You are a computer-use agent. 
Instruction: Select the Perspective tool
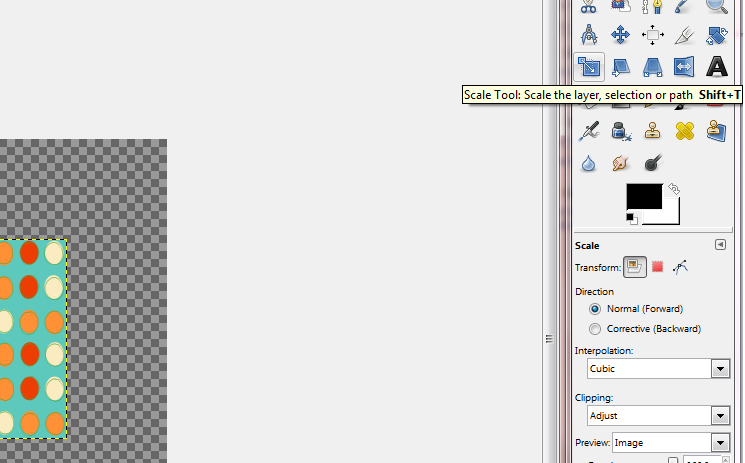pyautogui.click(x=652, y=67)
